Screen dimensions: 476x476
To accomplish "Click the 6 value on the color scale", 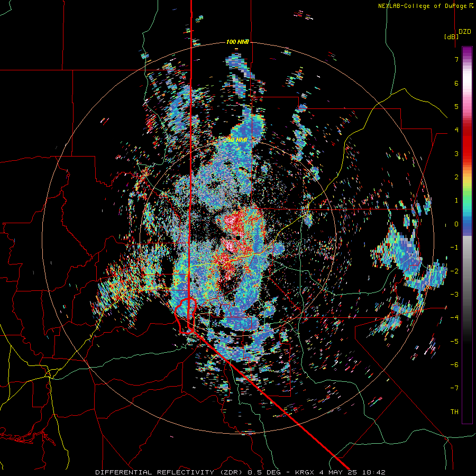I will click(x=456, y=83).
